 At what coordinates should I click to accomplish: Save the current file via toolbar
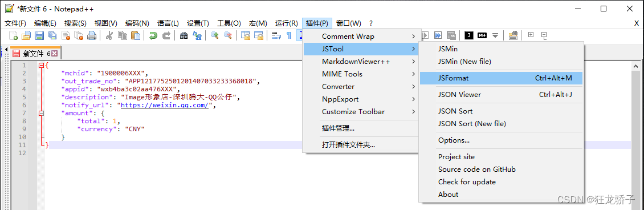pos(39,36)
